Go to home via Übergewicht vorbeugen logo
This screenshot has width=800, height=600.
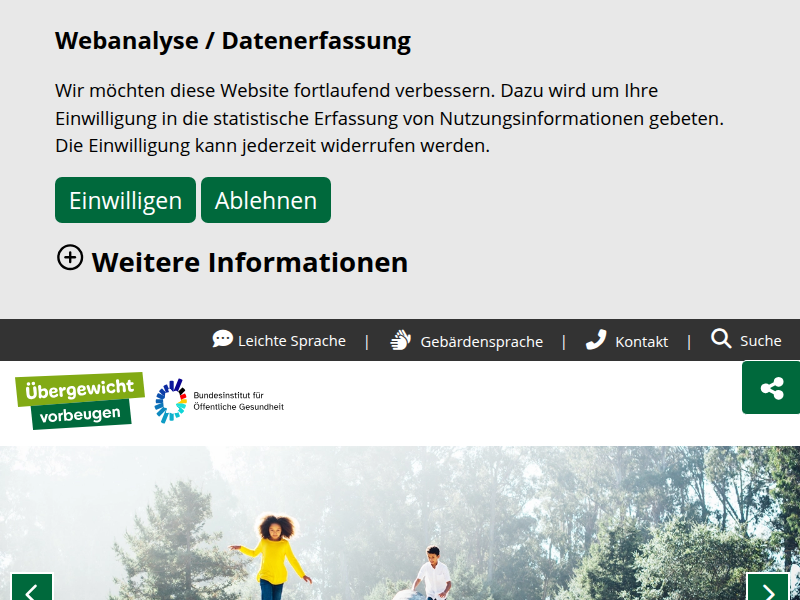[80, 401]
